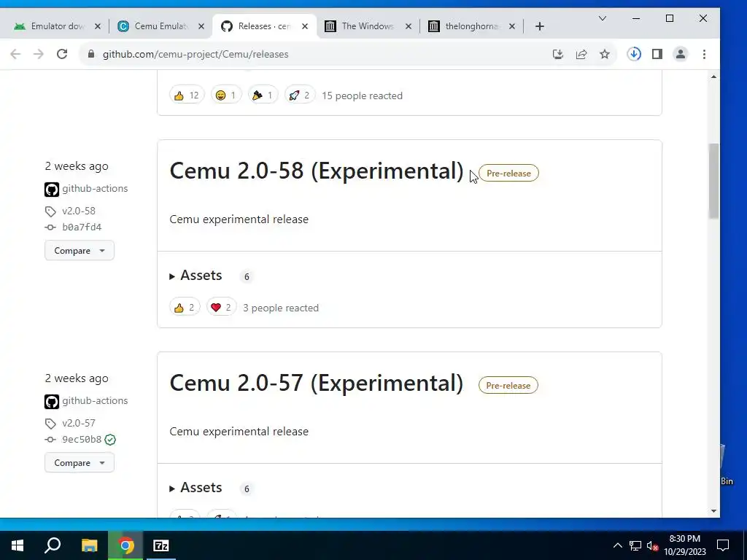Click the scrollbar up arrow
The width and height of the screenshot is (747, 560).
[713, 77]
